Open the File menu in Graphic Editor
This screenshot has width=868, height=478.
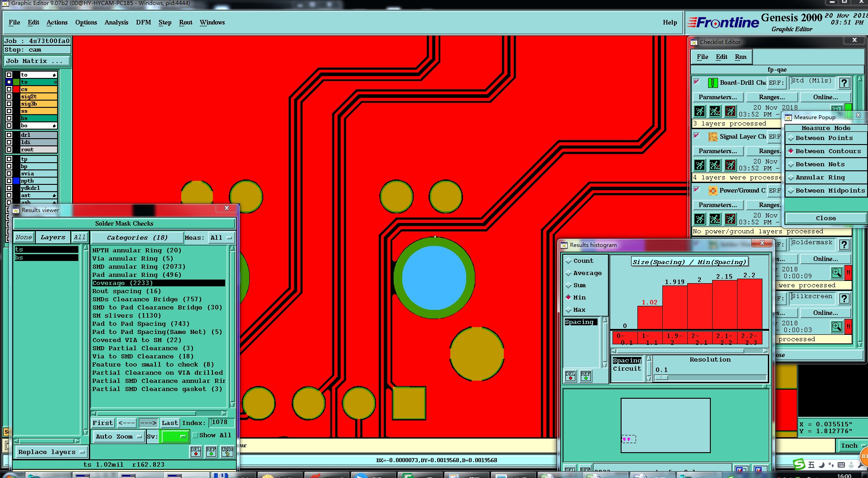(14, 22)
